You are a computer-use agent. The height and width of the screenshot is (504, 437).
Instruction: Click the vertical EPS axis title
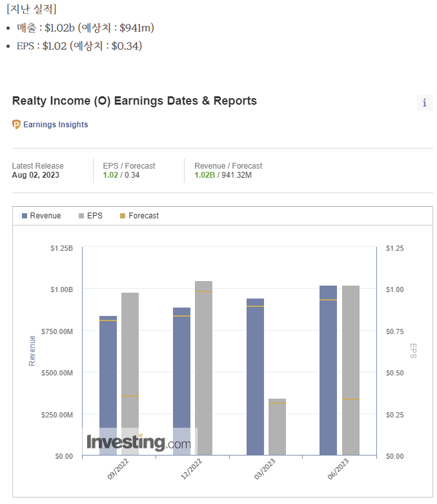click(413, 351)
